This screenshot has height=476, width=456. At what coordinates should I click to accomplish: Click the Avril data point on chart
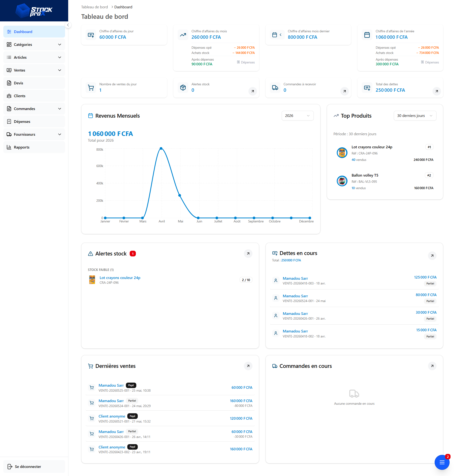click(x=161, y=148)
